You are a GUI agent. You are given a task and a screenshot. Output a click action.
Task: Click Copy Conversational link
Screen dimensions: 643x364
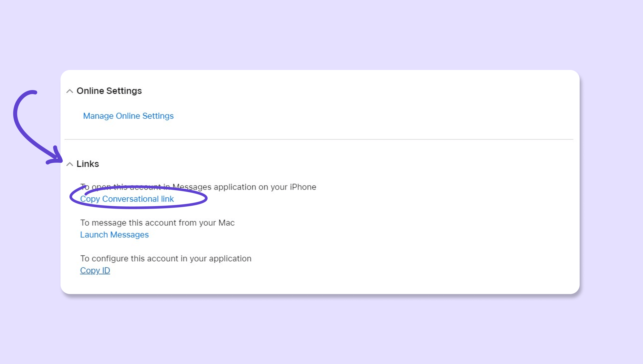point(127,199)
